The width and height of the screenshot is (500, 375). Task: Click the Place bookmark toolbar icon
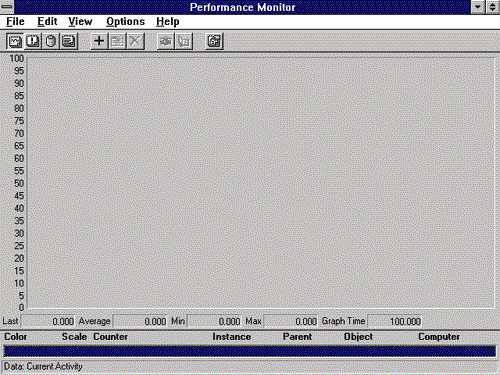click(x=184, y=41)
